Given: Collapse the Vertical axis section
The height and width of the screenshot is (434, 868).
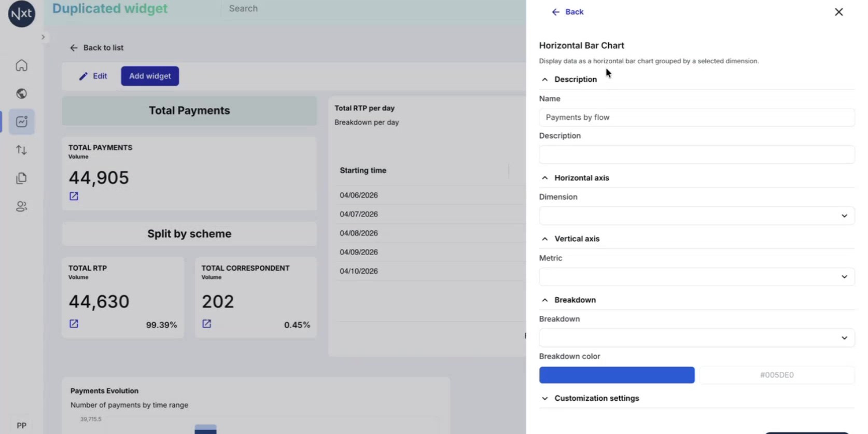Looking at the screenshot, I should (x=544, y=239).
